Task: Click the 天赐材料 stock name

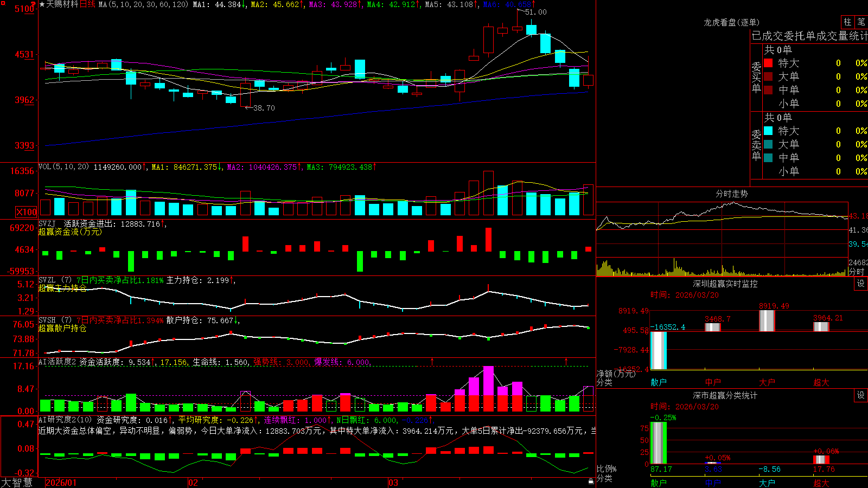Action: (62, 4)
